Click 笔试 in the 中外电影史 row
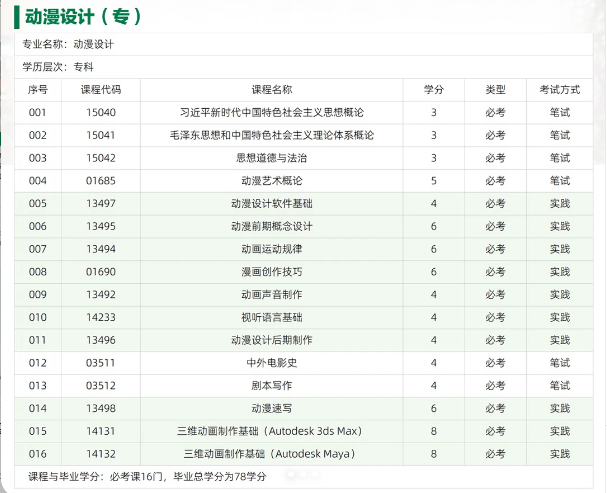This screenshot has width=607, height=493. (x=560, y=363)
